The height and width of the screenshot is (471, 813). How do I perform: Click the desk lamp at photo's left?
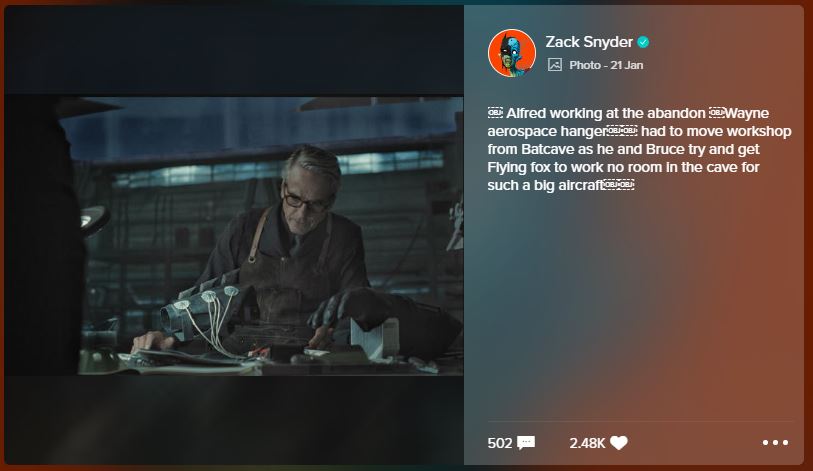(x=93, y=219)
